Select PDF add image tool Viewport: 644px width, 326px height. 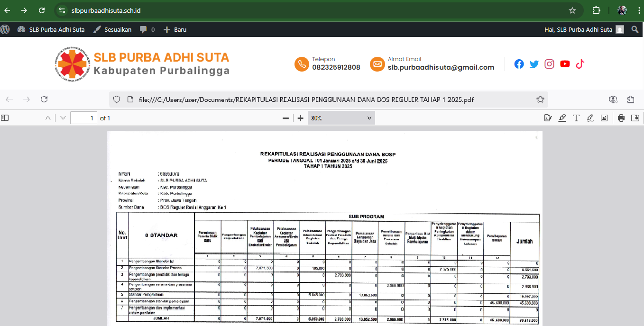click(x=604, y=118)
